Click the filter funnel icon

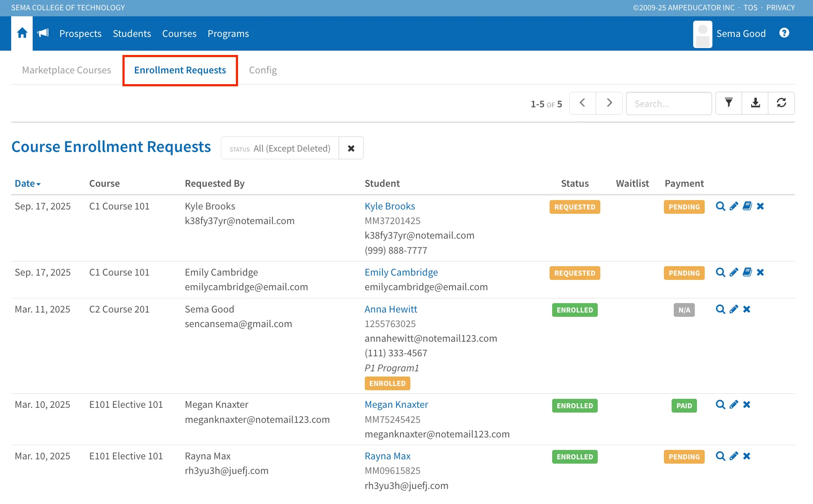click(729, 103)
